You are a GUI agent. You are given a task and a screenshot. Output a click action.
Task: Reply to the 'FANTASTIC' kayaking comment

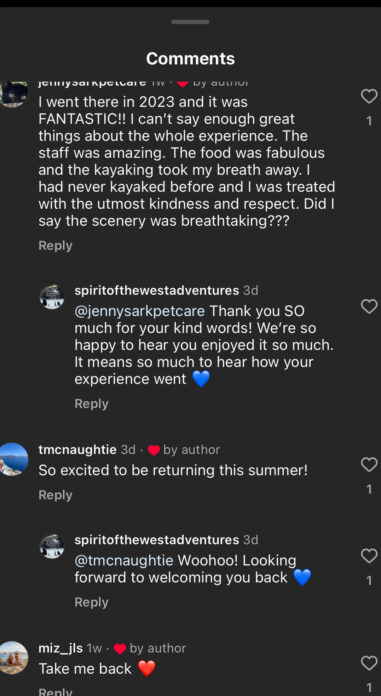[x=56, y=245]
